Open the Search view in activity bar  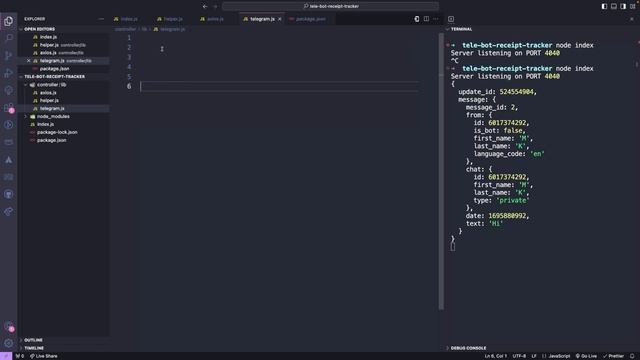click(9, 38)
